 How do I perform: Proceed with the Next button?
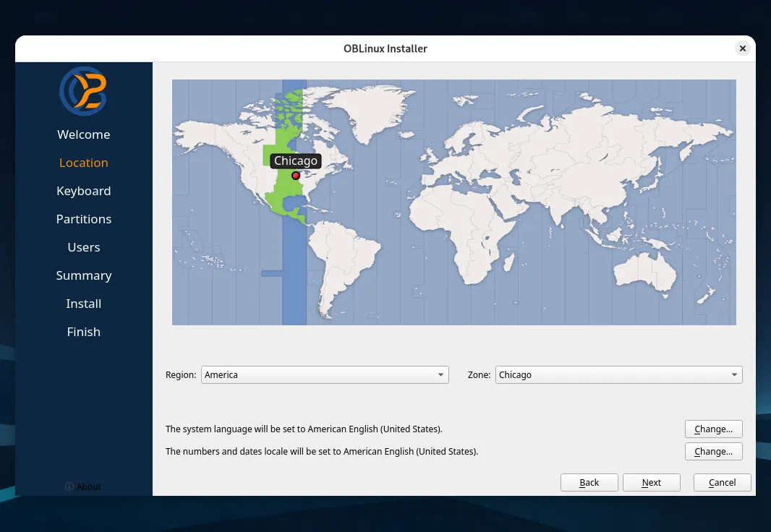tap(652, 482)
